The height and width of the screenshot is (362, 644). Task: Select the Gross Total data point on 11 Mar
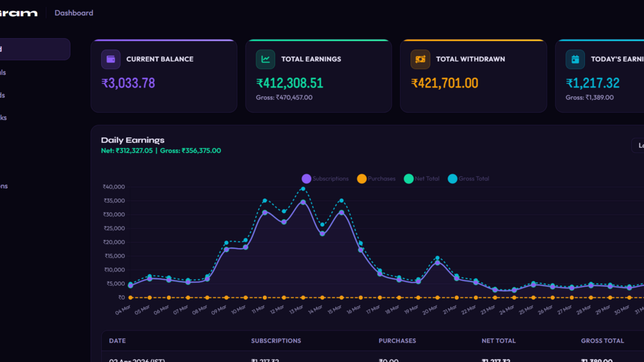tap(265, 200)
